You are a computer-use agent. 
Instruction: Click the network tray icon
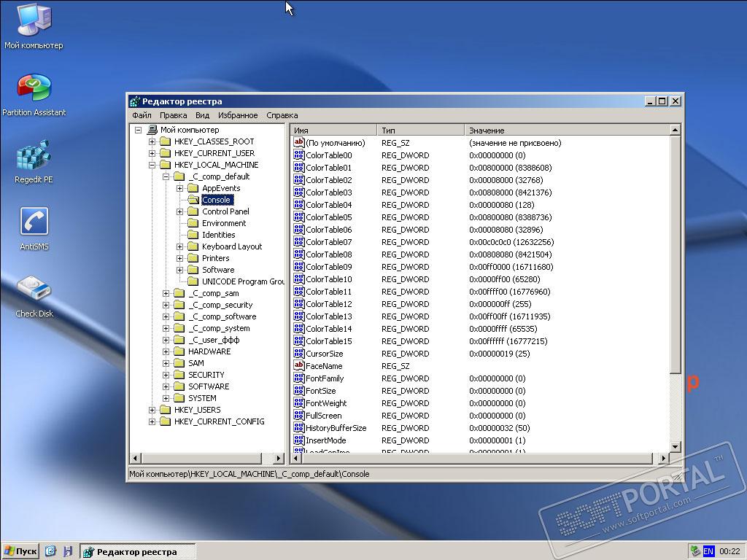695,551
